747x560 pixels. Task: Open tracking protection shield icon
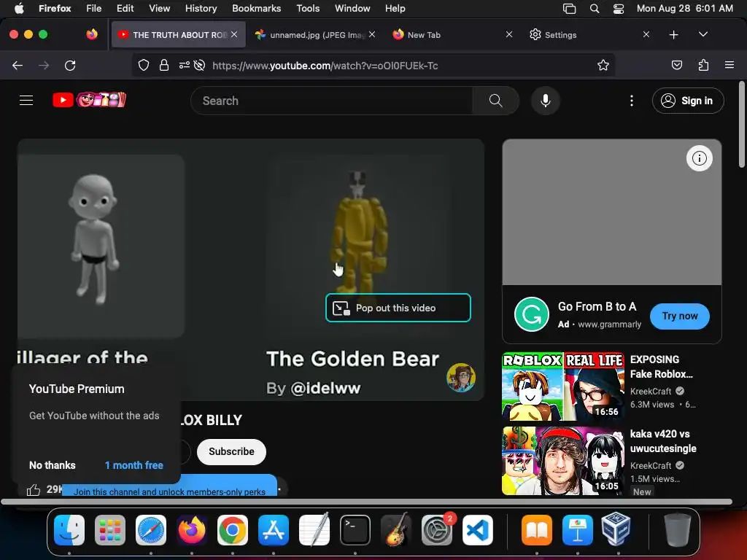click(x=144, y=65)
